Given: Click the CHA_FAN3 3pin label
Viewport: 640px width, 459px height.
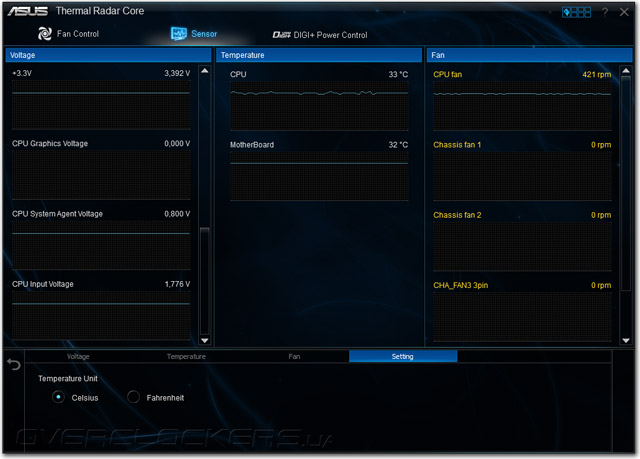Looking at the screenshot, I should 460,285.
